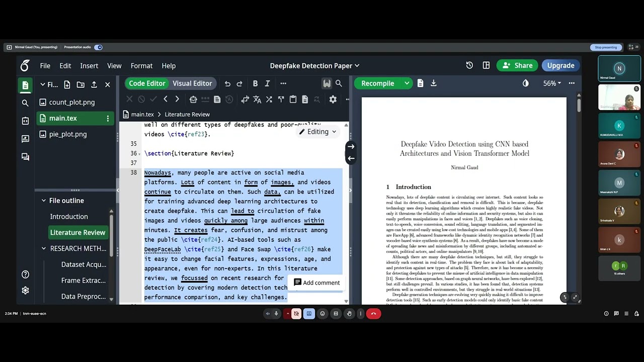The image size is (644, 362).
Task: Click the Upgrade button
Action: pyautogui.click(x=560, y=65)
